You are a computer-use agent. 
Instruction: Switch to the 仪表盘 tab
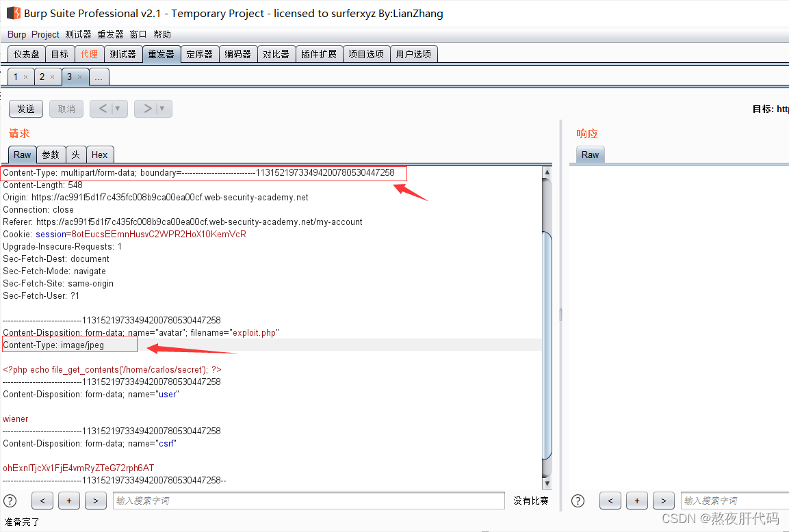[x=27, y=54]
